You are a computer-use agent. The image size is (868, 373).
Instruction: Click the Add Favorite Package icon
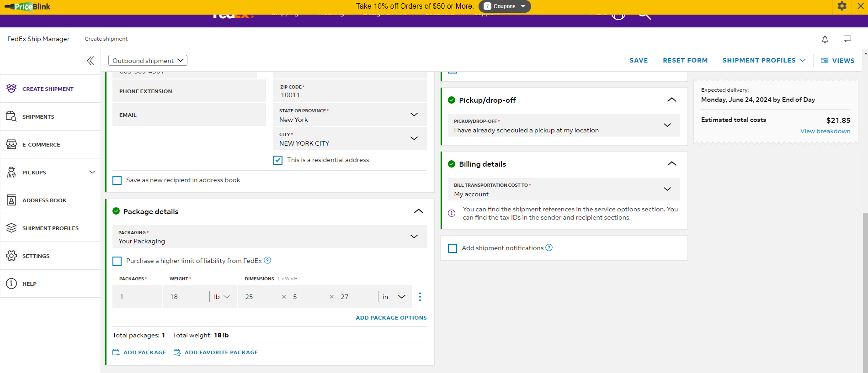(177, 352)
